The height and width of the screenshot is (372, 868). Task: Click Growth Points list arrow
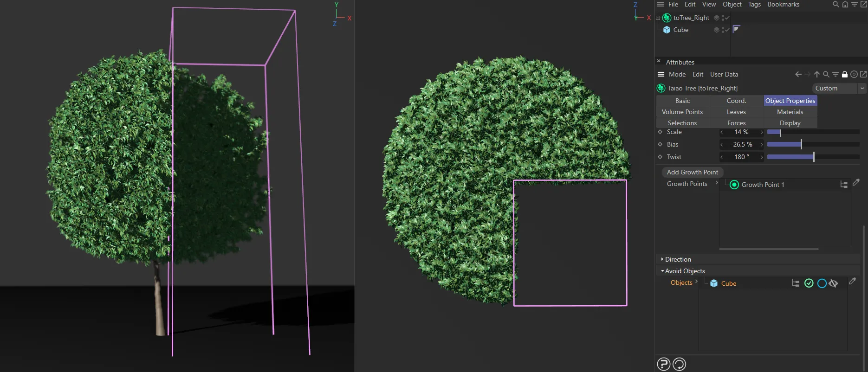pos(717,183)
